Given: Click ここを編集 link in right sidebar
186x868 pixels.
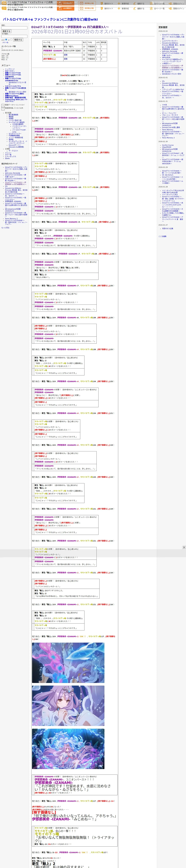Looking at the screenshot, I should click(x=162, y=236).
